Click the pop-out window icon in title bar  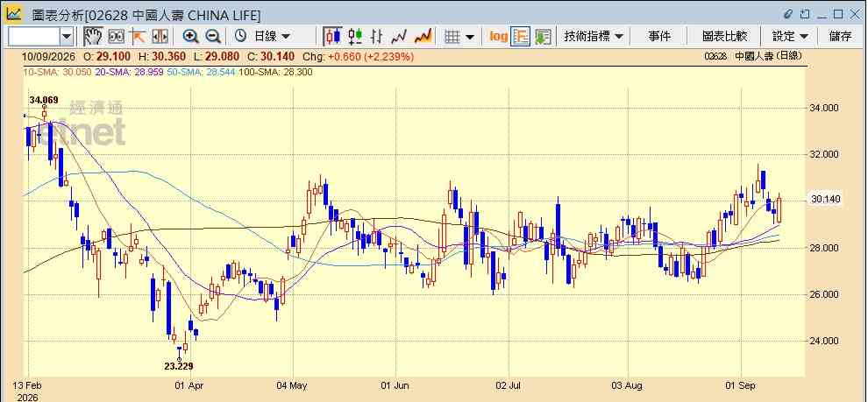click(805, 14)
